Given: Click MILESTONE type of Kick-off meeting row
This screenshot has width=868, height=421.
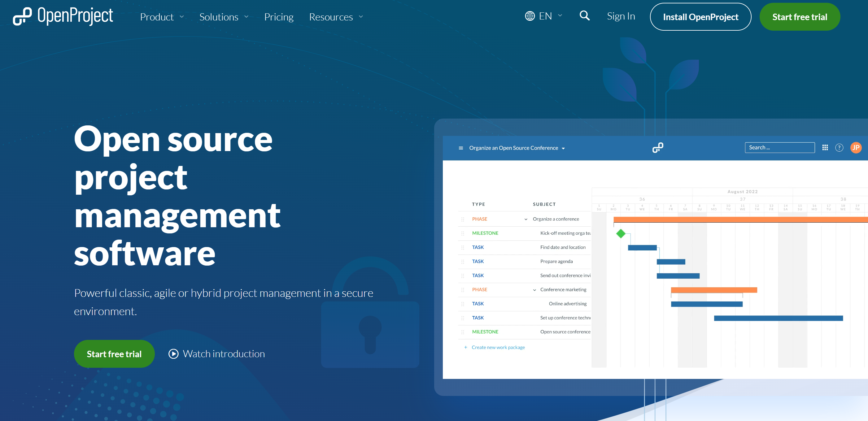Looking at the screenshot, I should pyautogui.click(x=485, y=233).
